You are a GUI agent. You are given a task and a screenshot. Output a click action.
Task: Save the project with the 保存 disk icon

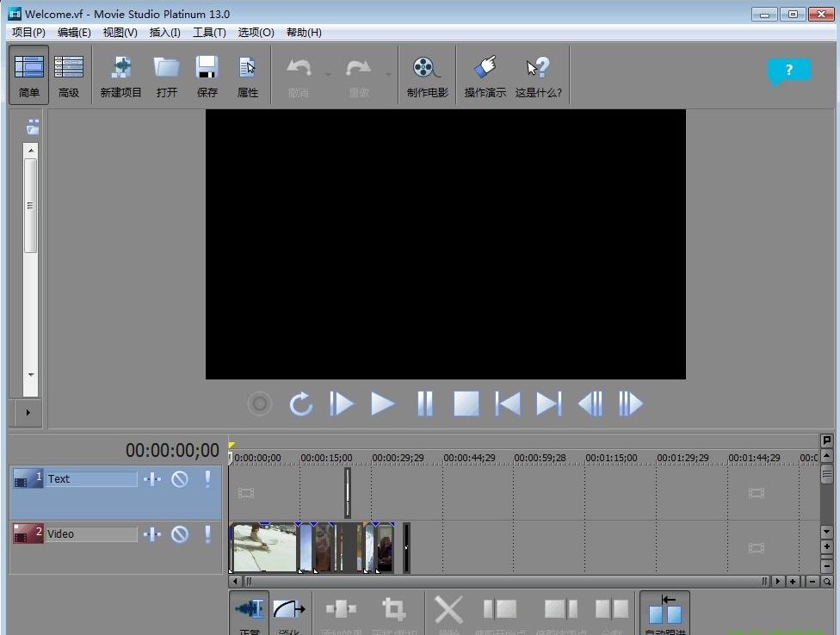(x=207, y=76)
